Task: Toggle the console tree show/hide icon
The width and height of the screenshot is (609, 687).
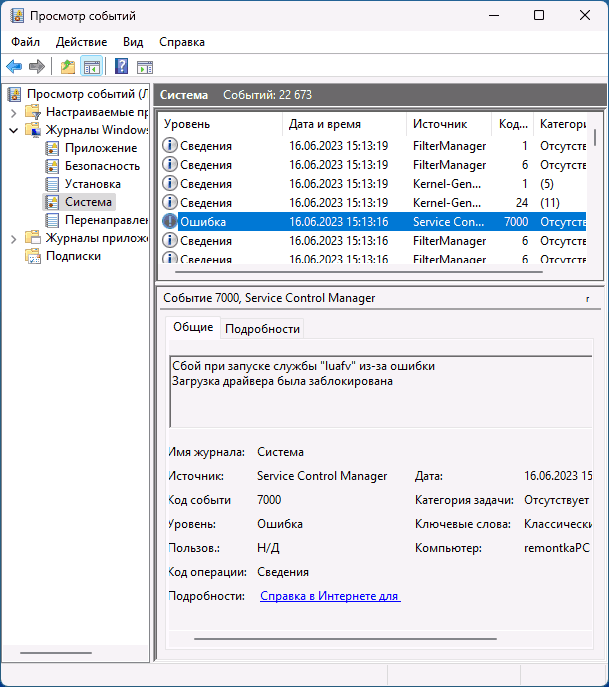Action: [x=91, y=67]
